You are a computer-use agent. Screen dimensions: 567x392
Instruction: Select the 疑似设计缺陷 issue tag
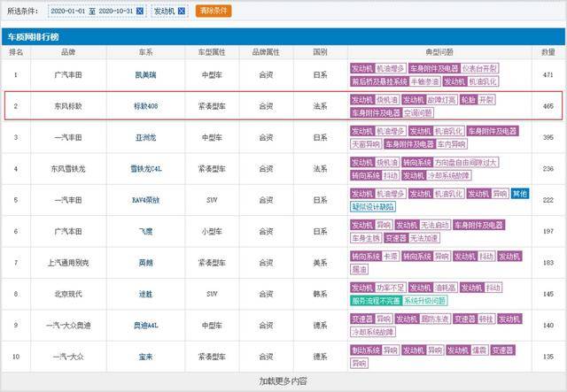(x=374, y=206)
